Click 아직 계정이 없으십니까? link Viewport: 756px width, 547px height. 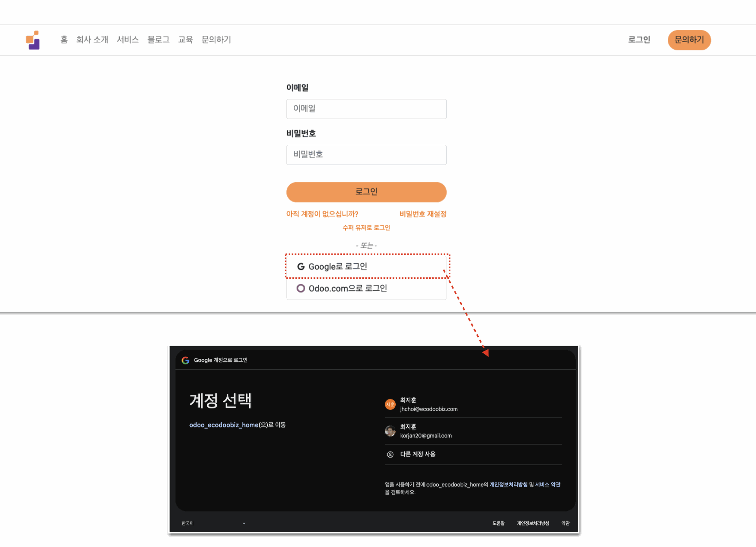pos(322,214)
